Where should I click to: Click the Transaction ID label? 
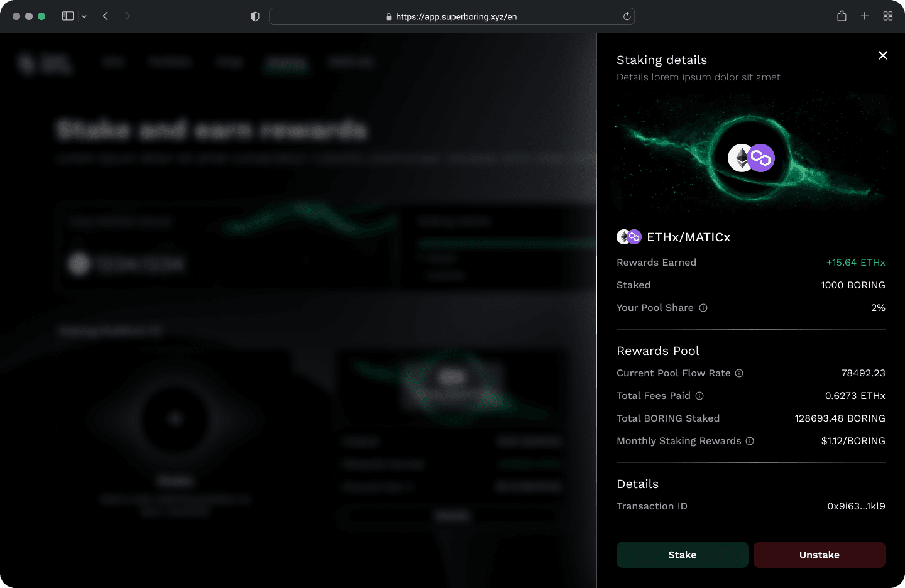click(x=652, y=506)
